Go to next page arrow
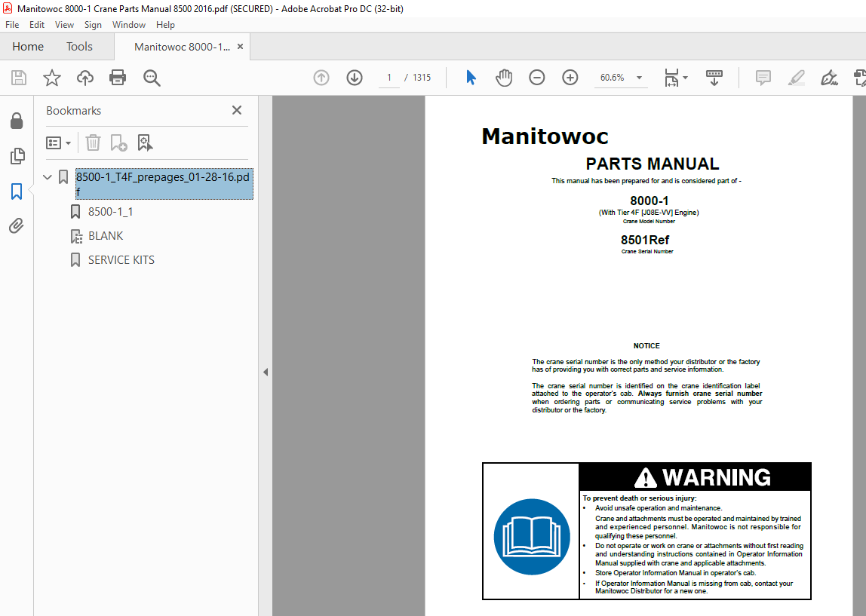This screenshot has height=616, width=866. [355, 78]
